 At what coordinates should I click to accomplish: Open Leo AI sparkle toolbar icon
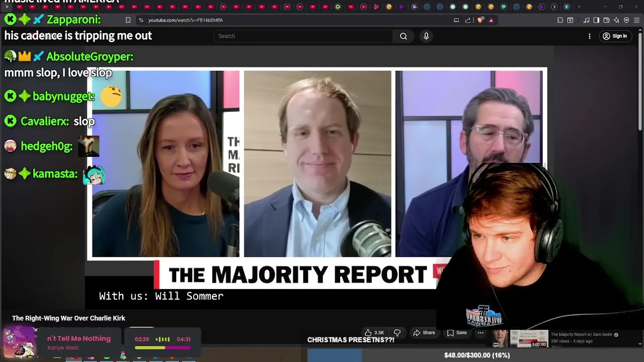(616, 20)
